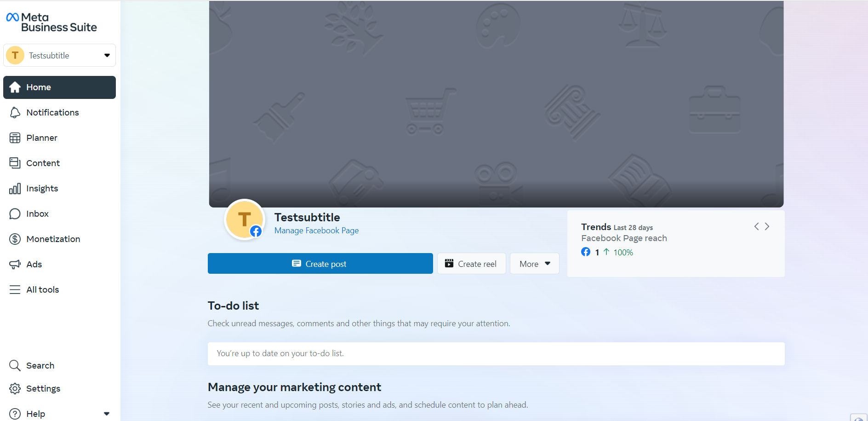Click the Meta Business Suite logo
Viewport: 868px width, 421px height.
pyautogui.click(x=51, y=22)
